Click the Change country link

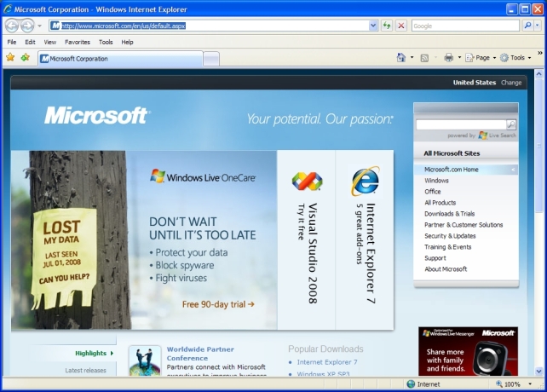[511, 83]
